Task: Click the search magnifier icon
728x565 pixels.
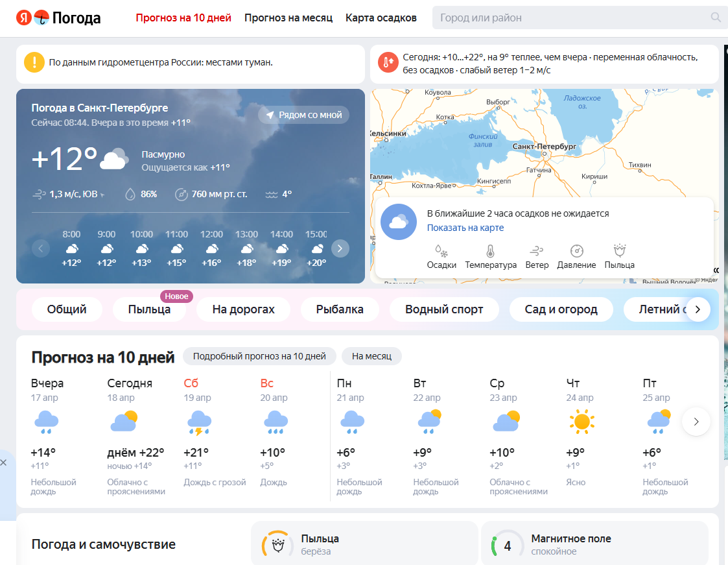Action: pyautogui.click(x=716, y=18)
